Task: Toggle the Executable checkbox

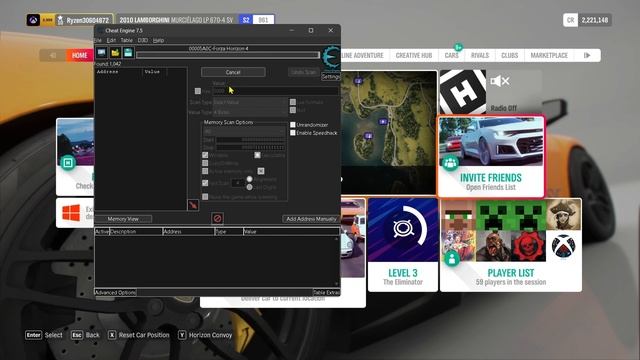Action: (258, 155)
